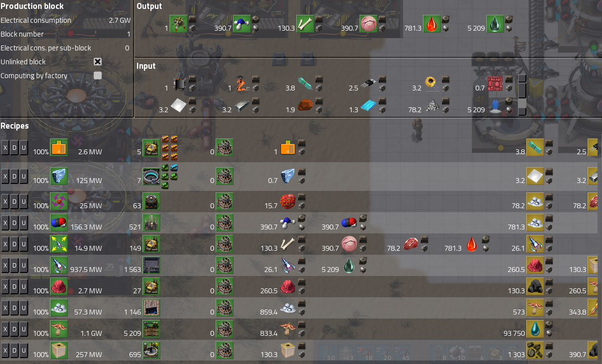Click the molecule recipe icon in 156.3 MW row
The width and height of the screenshot is (602, 364).
59,223
